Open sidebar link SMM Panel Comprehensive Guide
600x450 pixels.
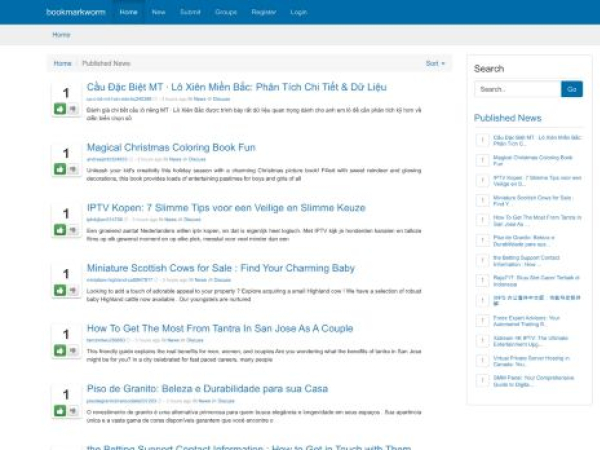533,381
